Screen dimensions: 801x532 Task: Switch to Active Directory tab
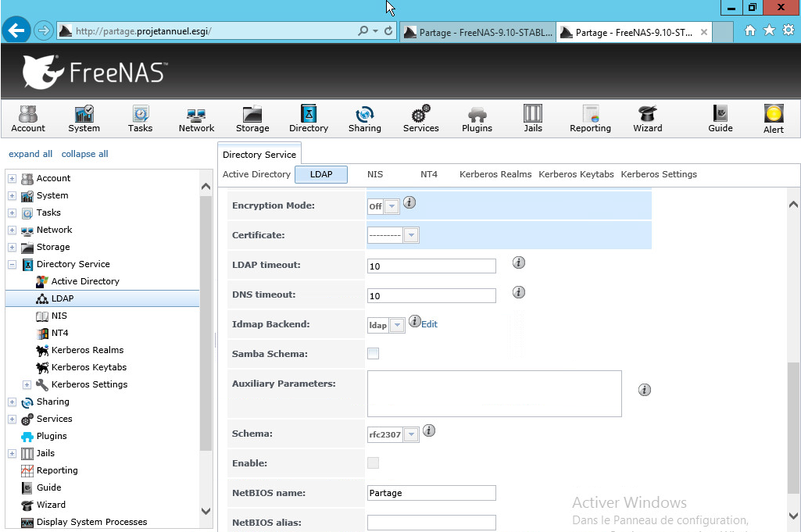[256, 174]
